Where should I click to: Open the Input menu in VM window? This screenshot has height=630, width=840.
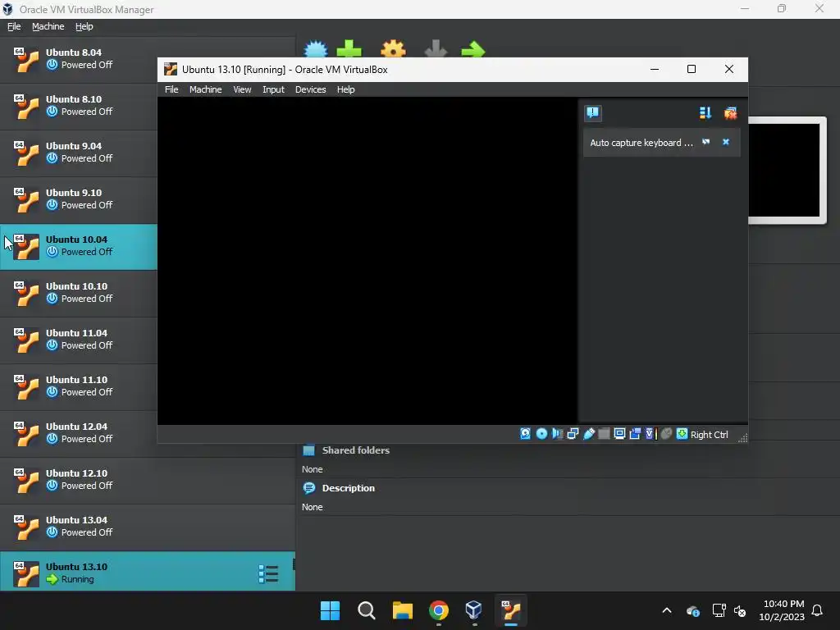point(273,89)
